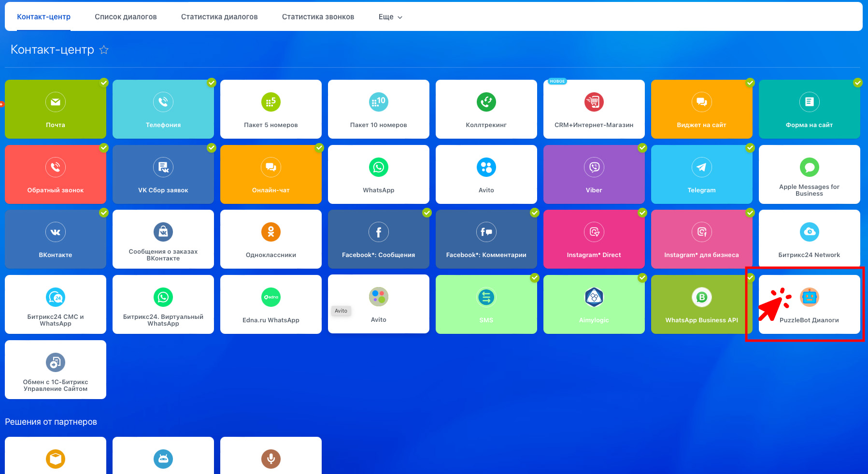Open partner solution with orange box icon

coord(56,456)
